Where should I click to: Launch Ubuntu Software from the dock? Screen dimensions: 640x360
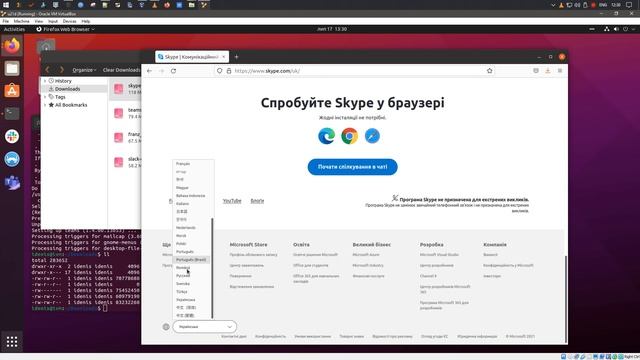12,91
